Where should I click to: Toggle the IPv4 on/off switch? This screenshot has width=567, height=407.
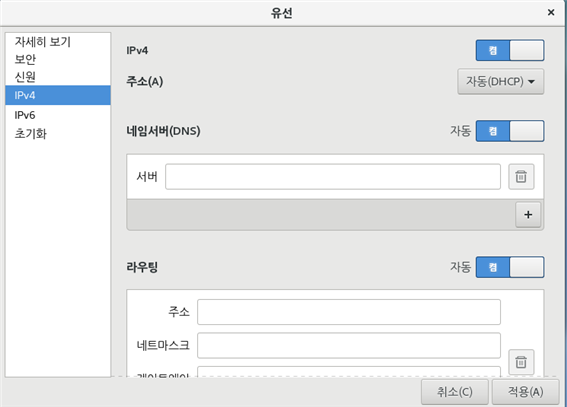(x=510, y=50)
